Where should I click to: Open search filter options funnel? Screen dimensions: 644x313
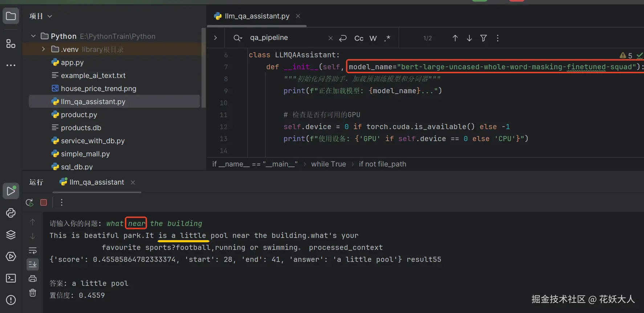pyautogui.click(x=484, y=38)
